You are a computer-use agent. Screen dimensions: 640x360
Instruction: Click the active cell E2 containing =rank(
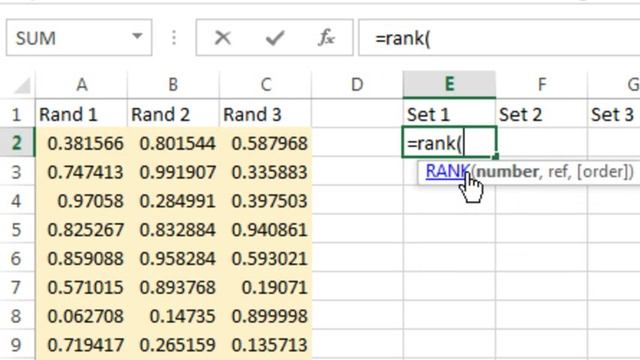click(449, 142)
